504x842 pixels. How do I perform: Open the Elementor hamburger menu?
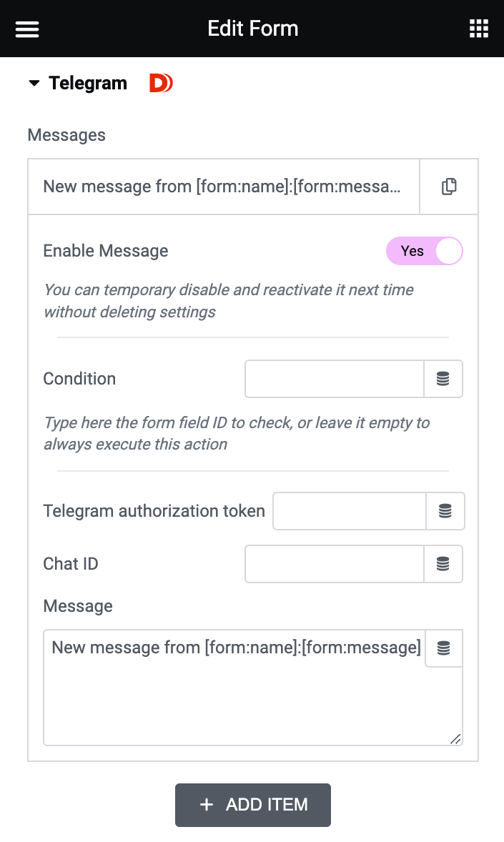(26, 29)
